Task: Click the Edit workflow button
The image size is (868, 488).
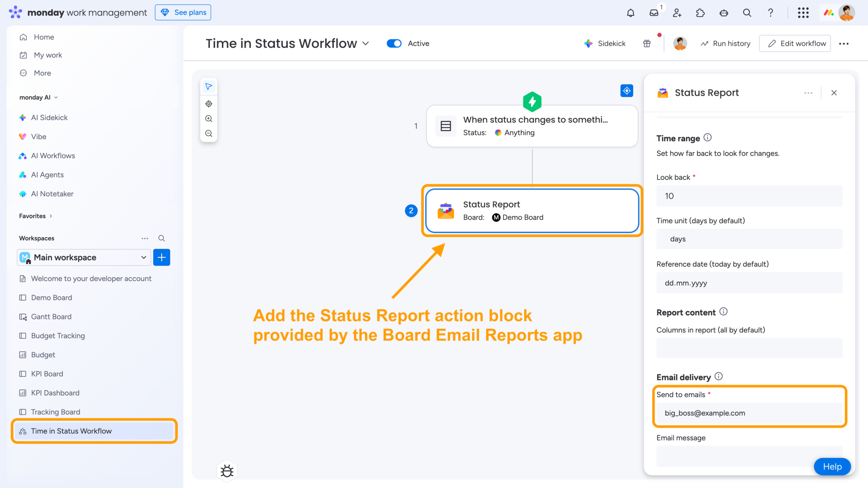Action: (795, 43)
